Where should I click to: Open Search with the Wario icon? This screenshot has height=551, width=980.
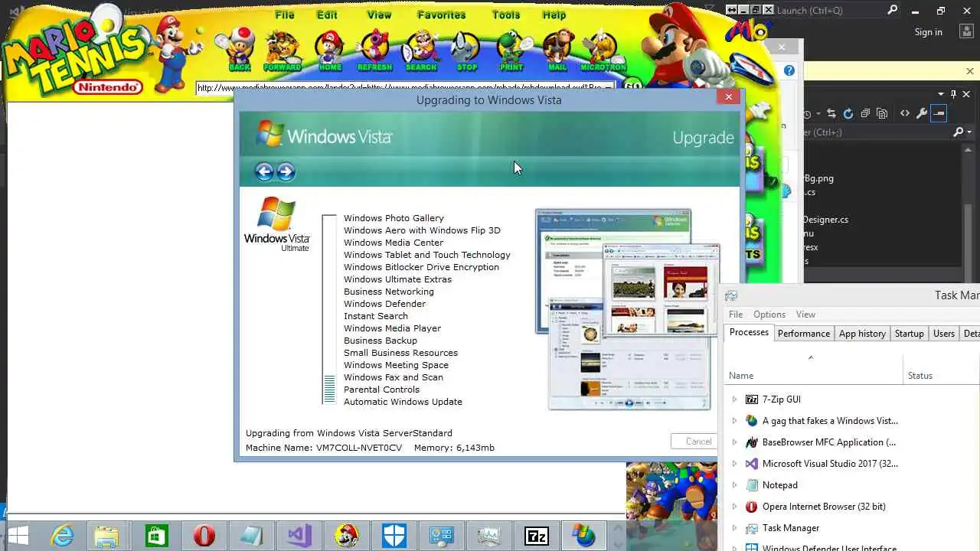tap(420, 50)
